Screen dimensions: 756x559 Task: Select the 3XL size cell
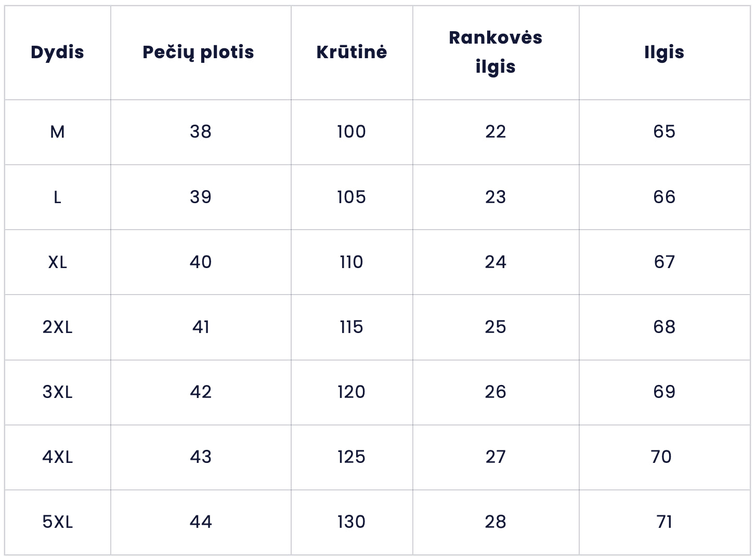click(57, 392)
